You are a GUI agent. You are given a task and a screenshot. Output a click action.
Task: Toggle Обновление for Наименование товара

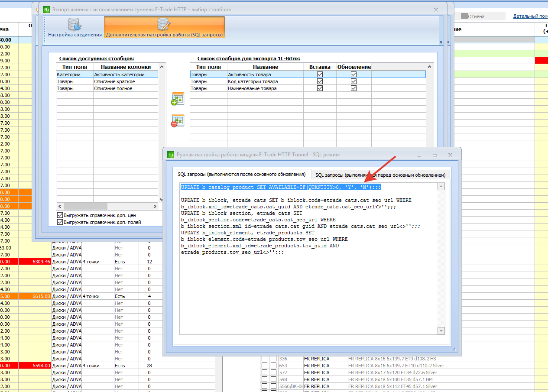click(354, 88)
